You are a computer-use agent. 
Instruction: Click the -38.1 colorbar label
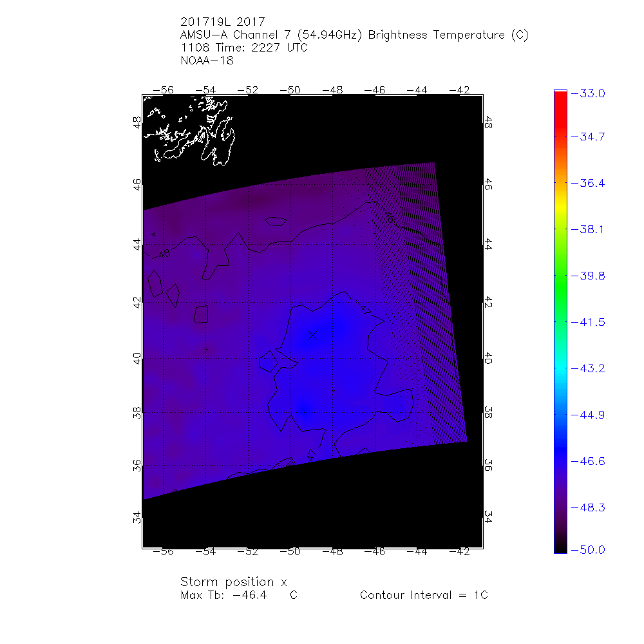(588, 230)
